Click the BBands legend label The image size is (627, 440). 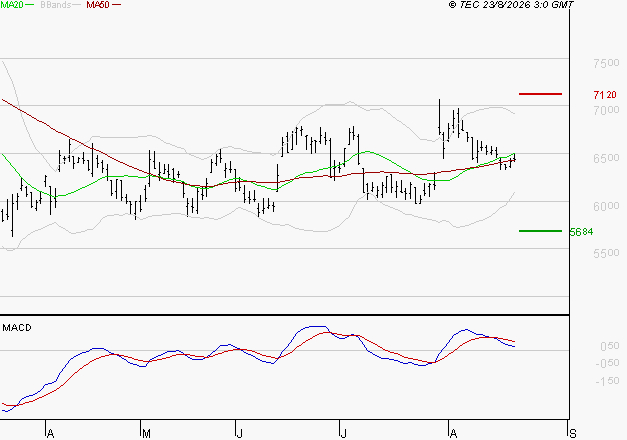[56, 5]
